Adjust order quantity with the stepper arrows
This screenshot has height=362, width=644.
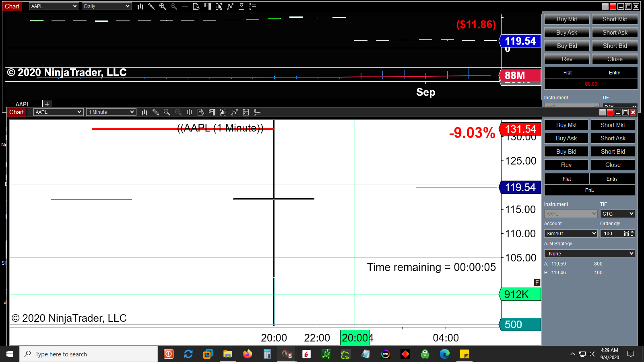632,234
